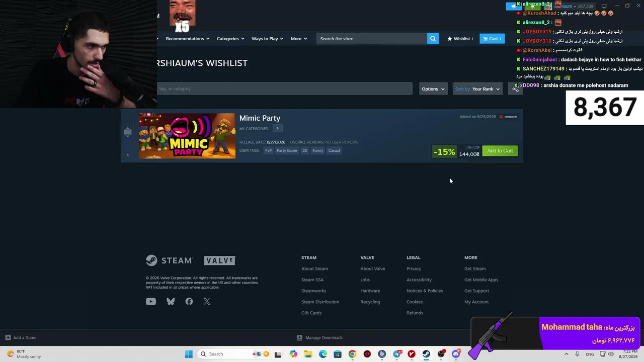Open the weather widget on the taskbar
Viewport: 644px width, 362px height.
[24, 354]
